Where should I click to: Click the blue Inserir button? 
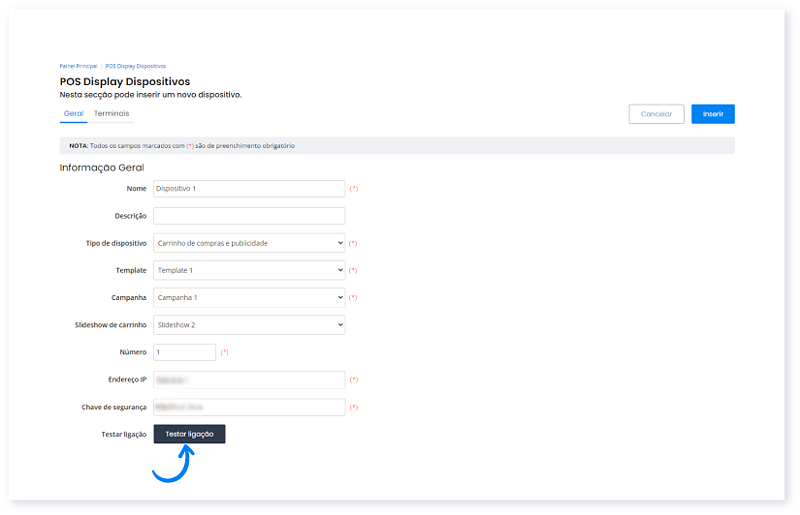(712, 114)
